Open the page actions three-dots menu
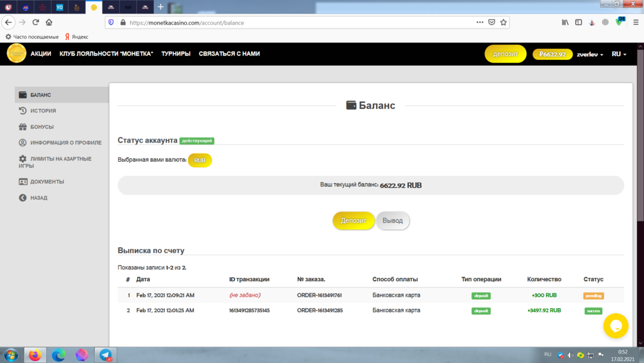The width and height of the screenshot is (644, 363). pos(480,22)
